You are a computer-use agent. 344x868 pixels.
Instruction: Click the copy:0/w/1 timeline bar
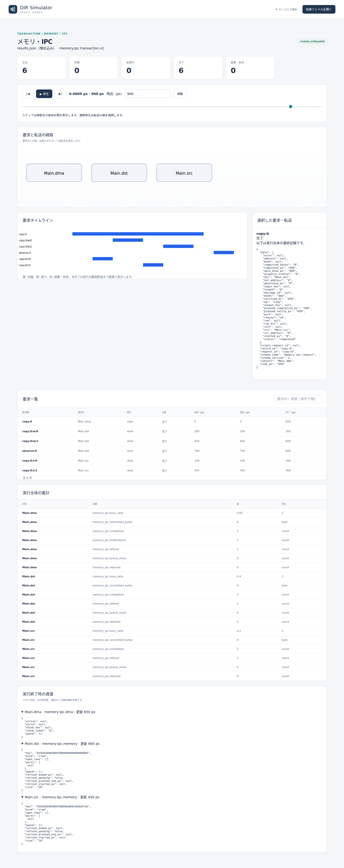tap(178, 246)
